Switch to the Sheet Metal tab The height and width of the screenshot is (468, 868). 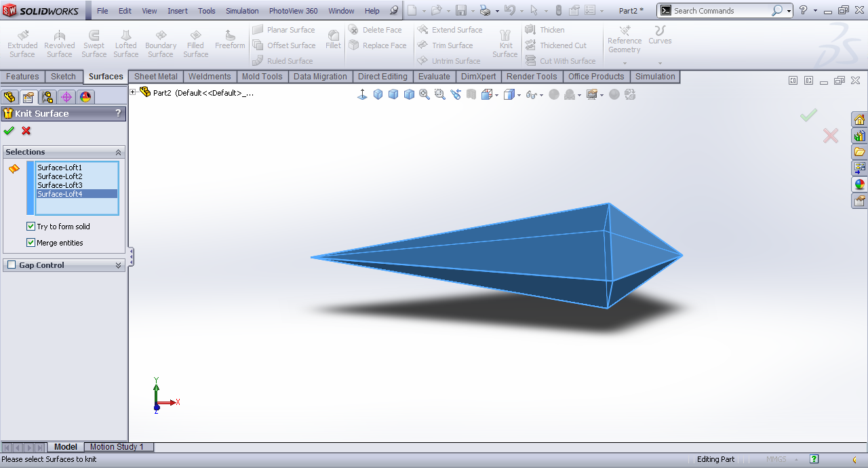click(x=156, y=77)
